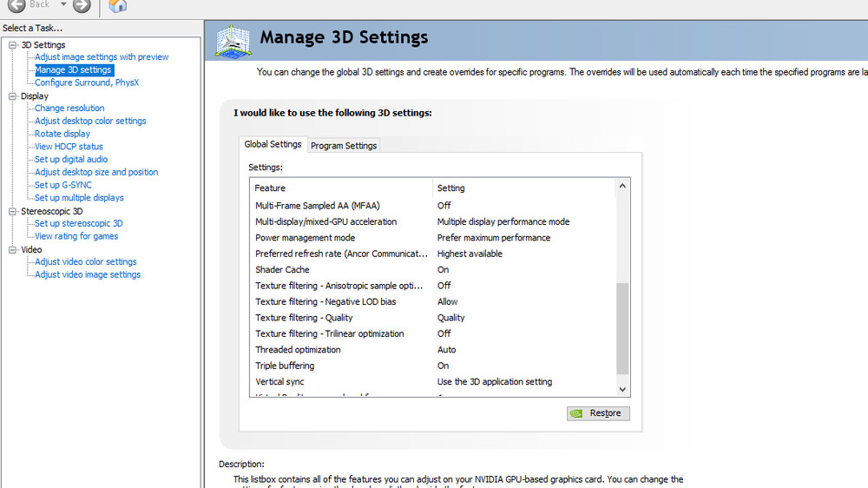Viewport: 868px width, 488px height.
Task: Switch to the Program Settings tab
Action: click(x=344, y=146)
